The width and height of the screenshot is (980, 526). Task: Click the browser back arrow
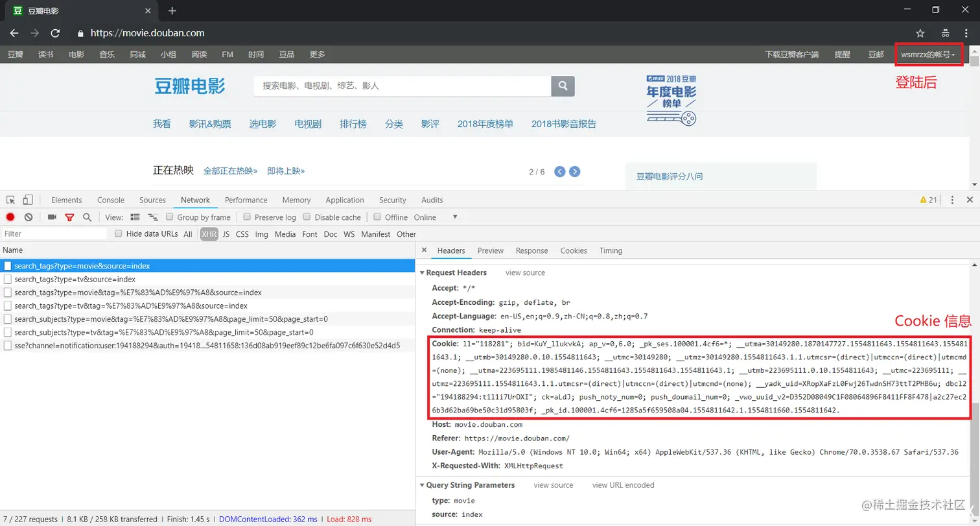14,33
